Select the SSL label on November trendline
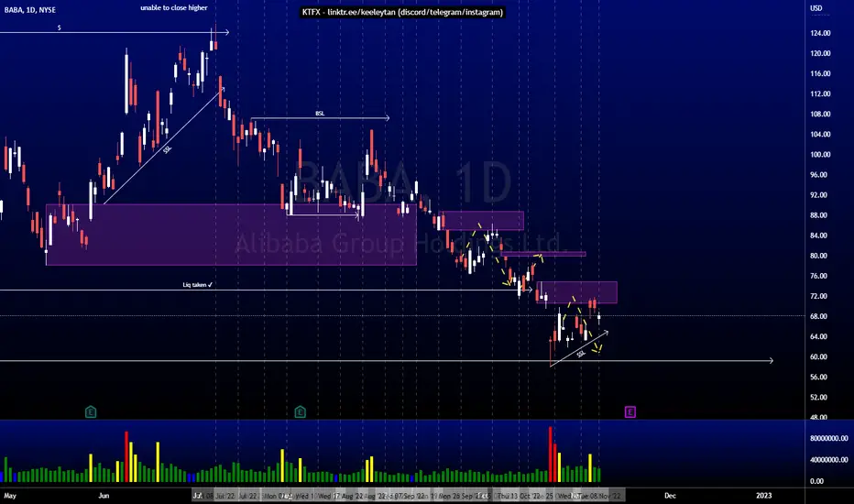 point(581,354)
